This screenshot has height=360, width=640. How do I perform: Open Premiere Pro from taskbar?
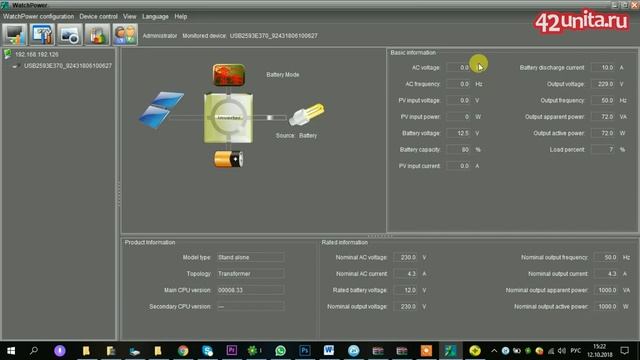pyautogui.click(x=231, y=351)
